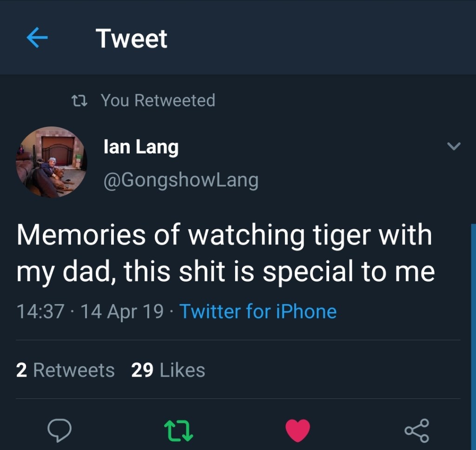Click the 'Twitter for iPhone' source link
The image size is (476, 450).
[258, 311]
